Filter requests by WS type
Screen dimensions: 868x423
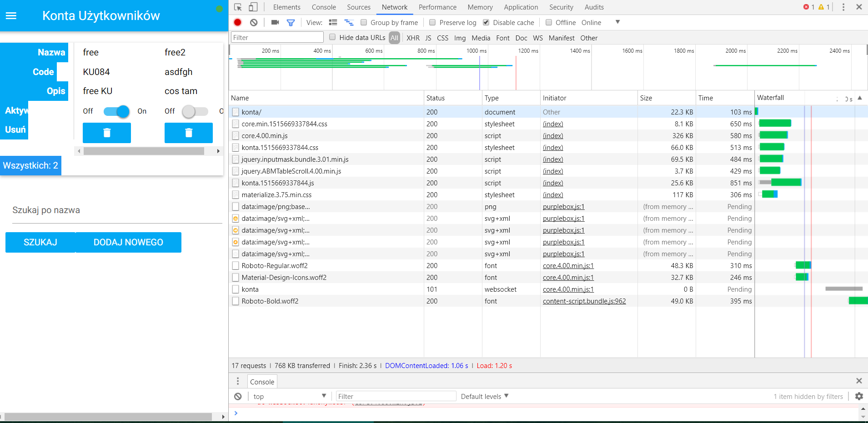[x=538, y=38]
